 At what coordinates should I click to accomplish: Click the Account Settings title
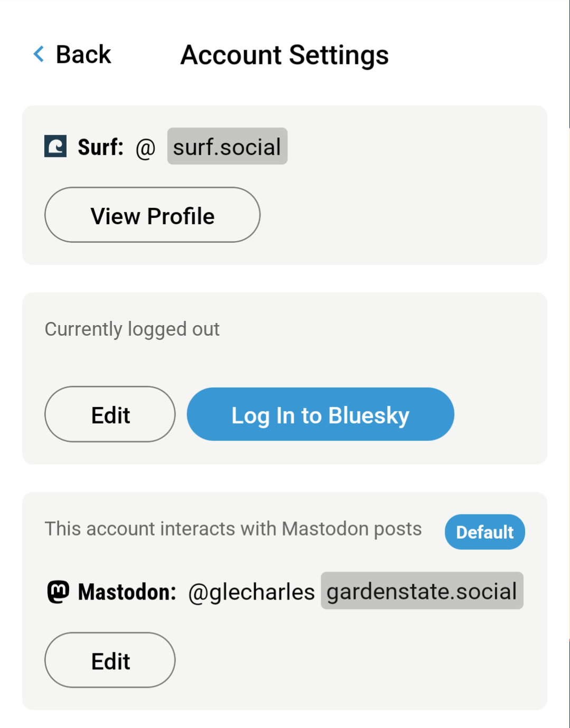pos(284,54)
